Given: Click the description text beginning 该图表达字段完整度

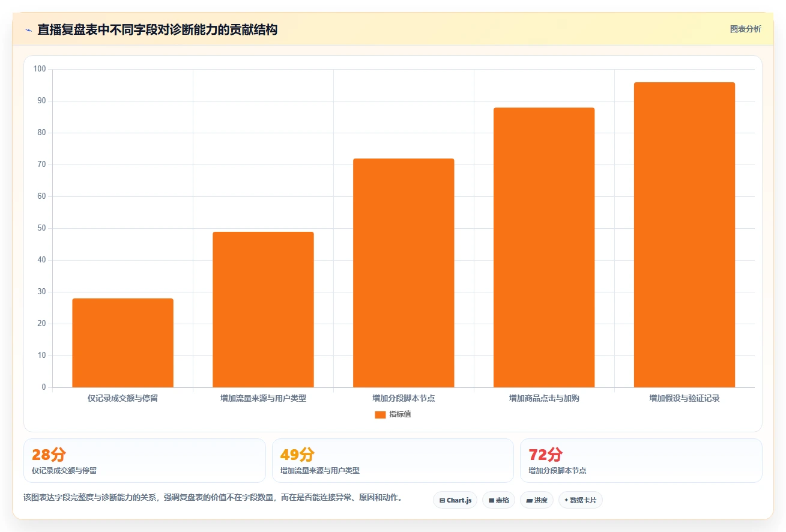Looking at the screenshot, I should [213, 498].
